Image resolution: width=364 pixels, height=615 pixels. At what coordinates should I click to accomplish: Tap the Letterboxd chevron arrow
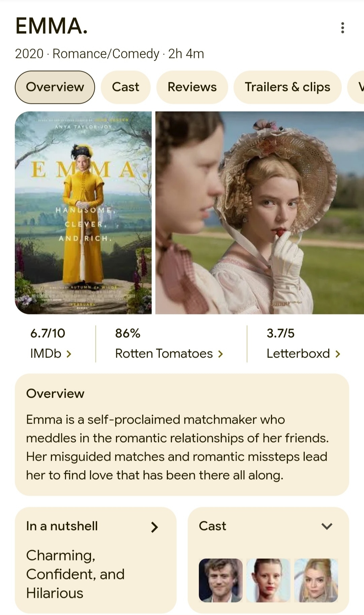338,354
